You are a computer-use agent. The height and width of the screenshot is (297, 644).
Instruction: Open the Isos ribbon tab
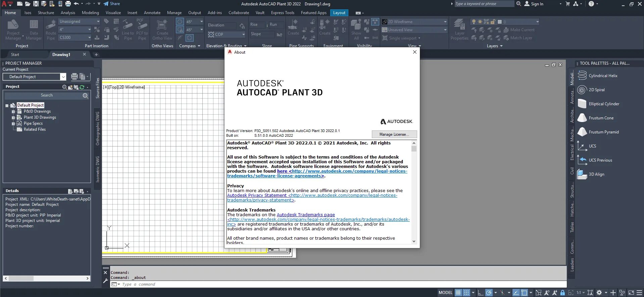pos(28,13)
